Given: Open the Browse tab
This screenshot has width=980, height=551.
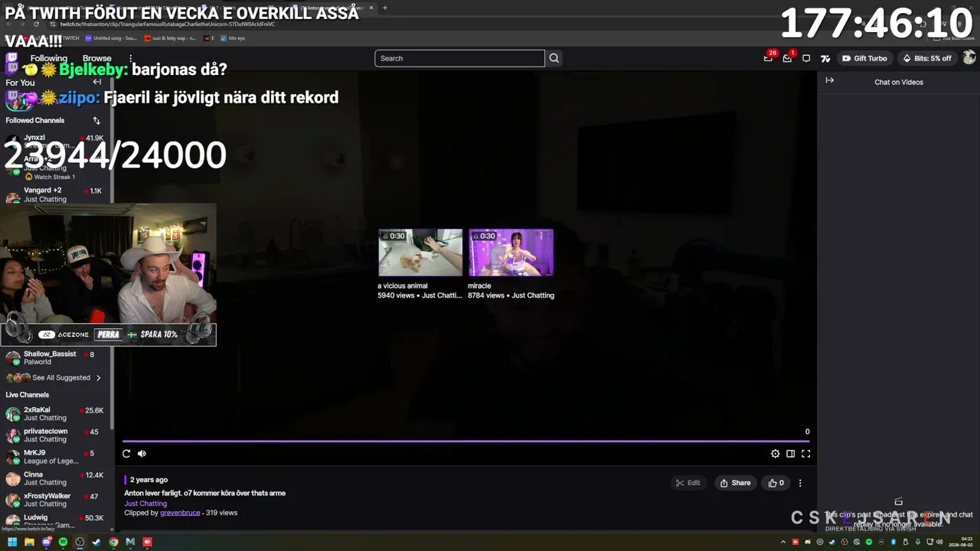Looking at the screenshot, I should [96, 58].
